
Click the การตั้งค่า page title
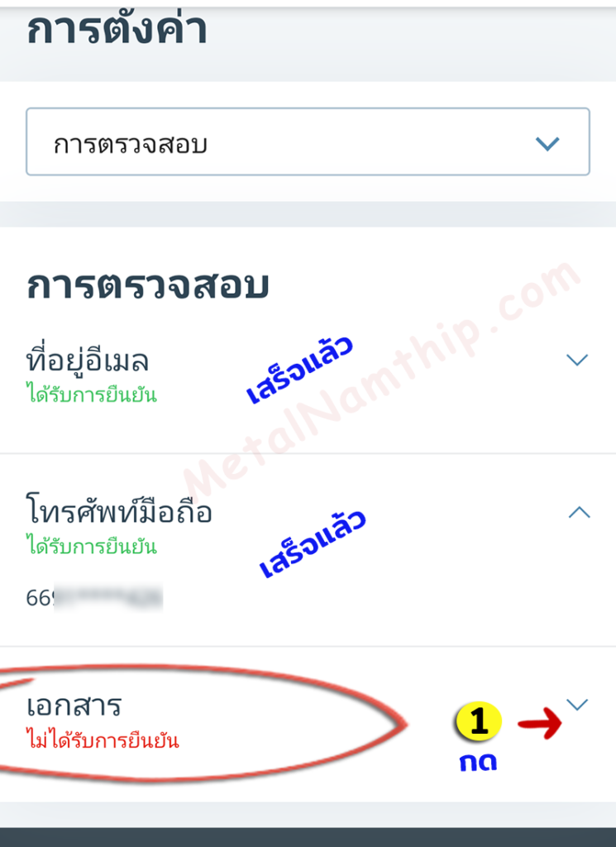click(x=117, y=28)
